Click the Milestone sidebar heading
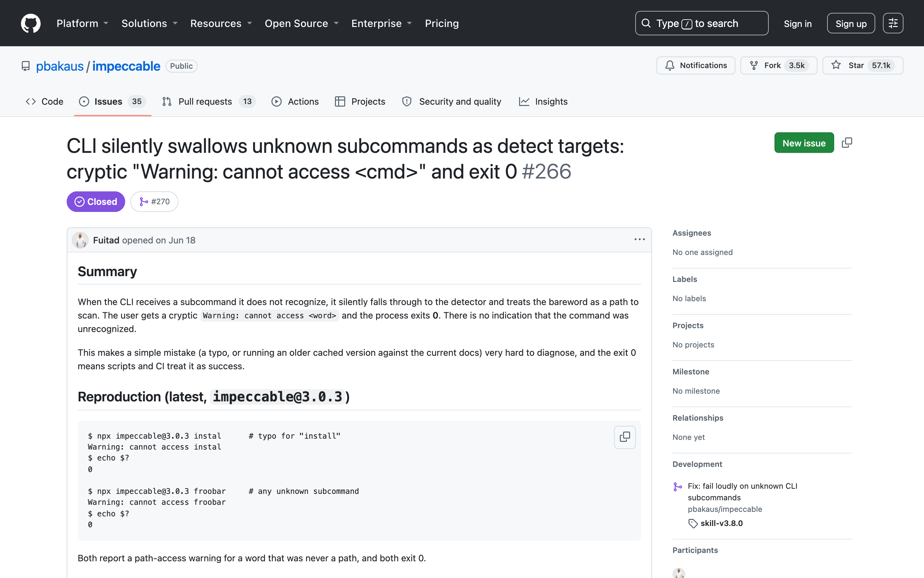 pyautogui.click(x=691, y=372)
